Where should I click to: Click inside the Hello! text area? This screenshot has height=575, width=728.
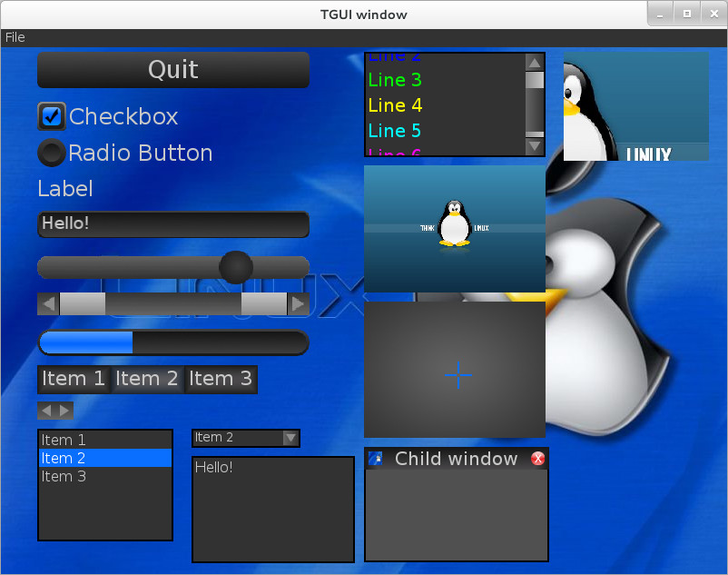pos(273,510)
